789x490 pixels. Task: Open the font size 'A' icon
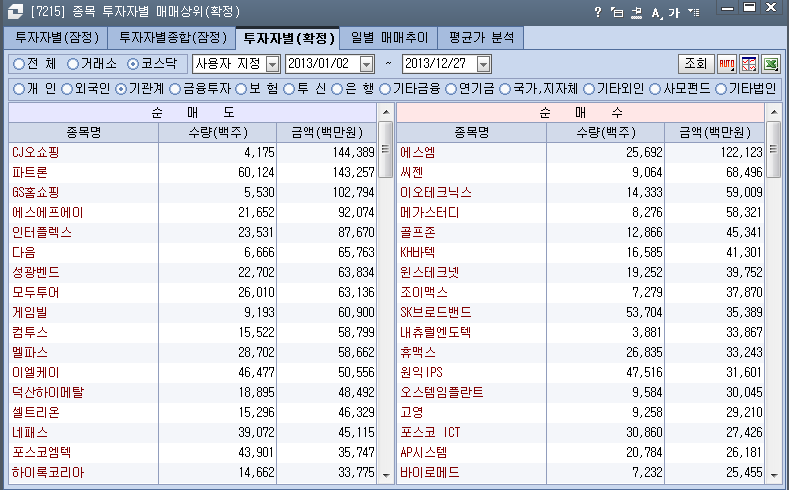[x=656, y=12]
